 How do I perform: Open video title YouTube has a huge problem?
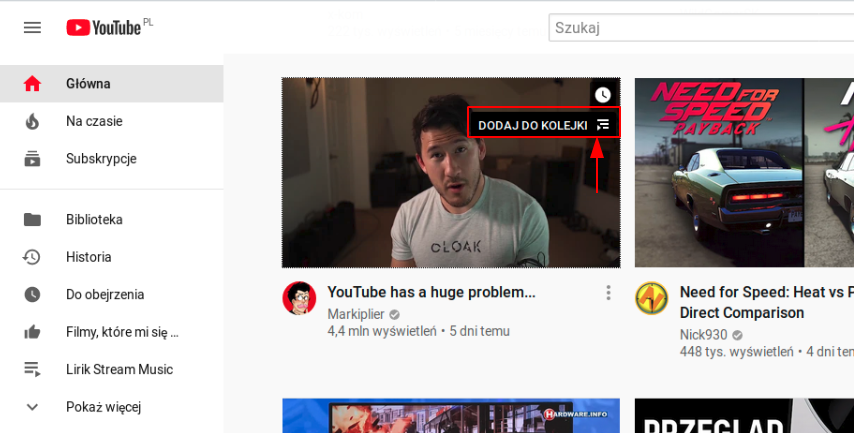(431, 292)
